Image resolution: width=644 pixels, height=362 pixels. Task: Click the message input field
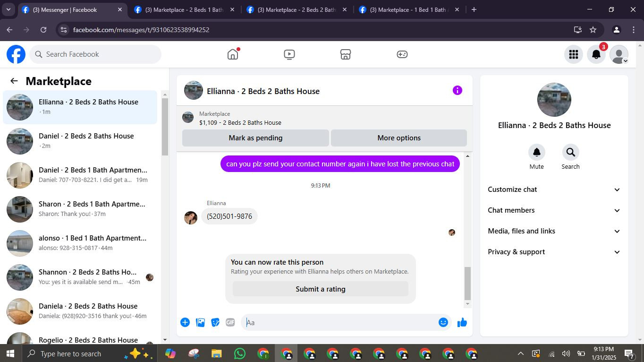coord(339,322)
